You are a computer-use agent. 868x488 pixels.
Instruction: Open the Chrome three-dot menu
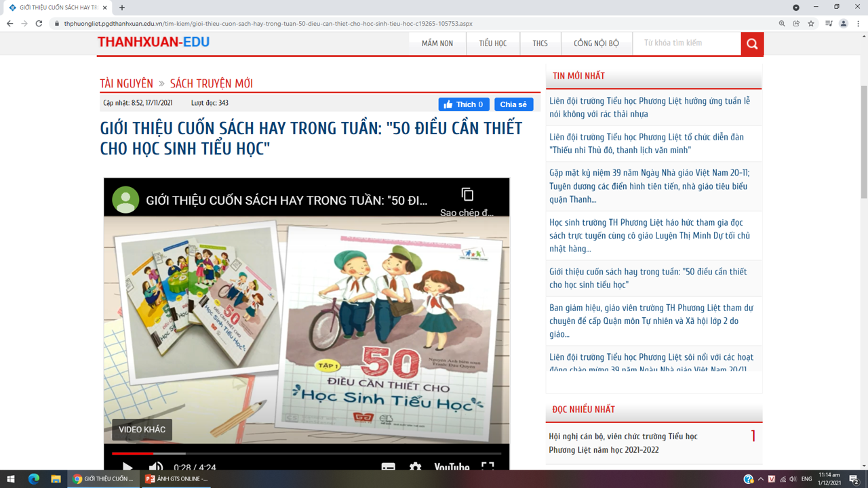[859, 23]
